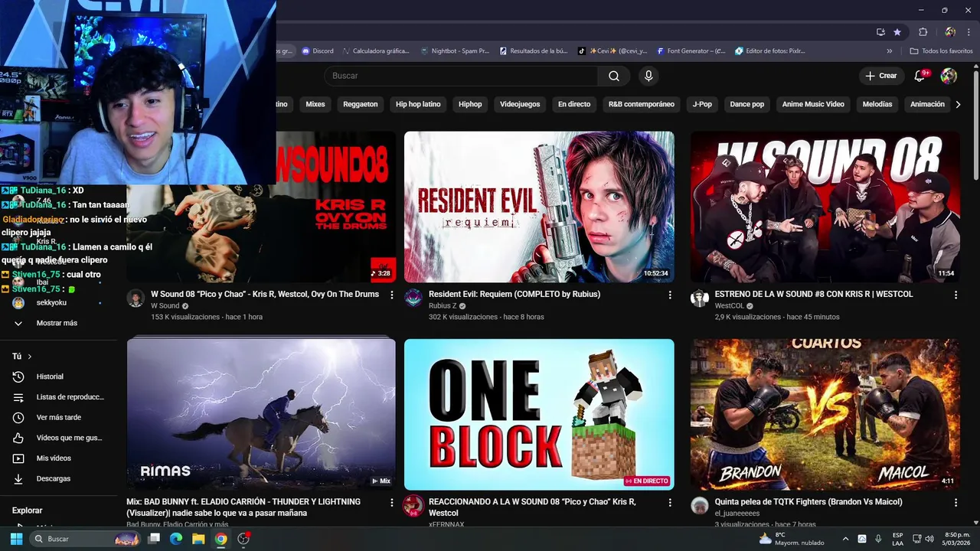This screenshot has height=551, width=980.
Task: Open the Discord bookmark
Action: click(x=317, y=51)
